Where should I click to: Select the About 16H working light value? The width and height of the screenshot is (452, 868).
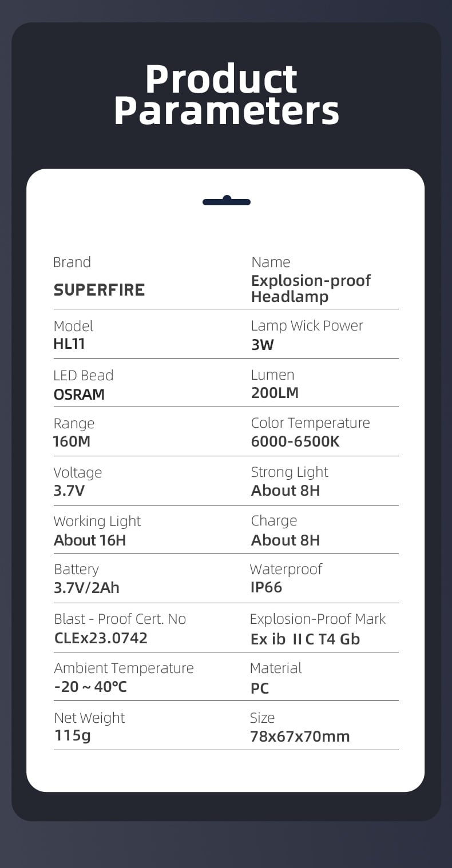point(90,540)
